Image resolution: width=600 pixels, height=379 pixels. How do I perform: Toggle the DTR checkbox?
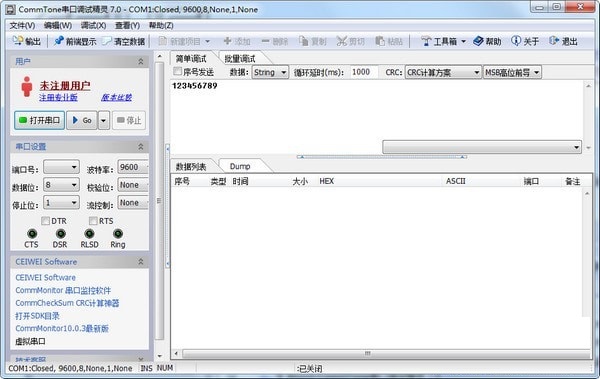tap(46, 221)
